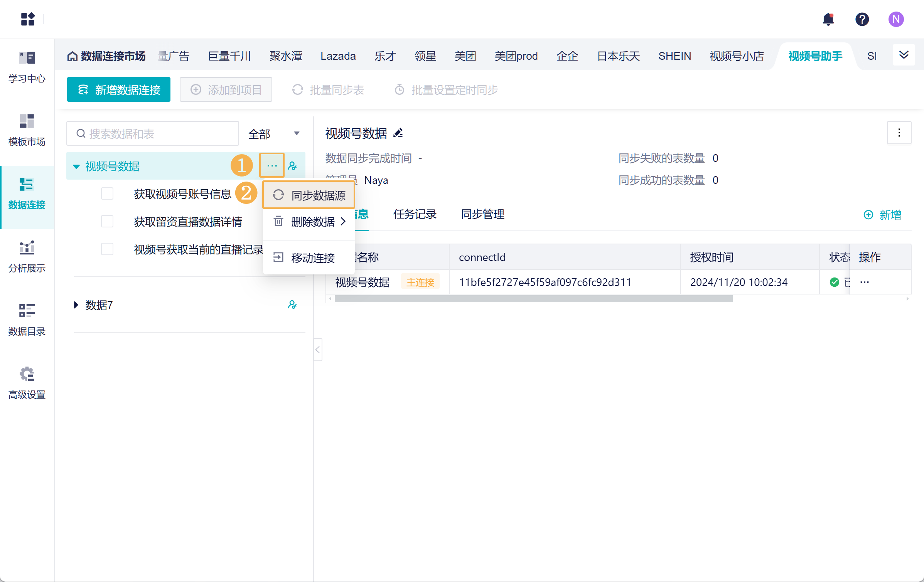Click the 新增数据连接 button
The width and height of the screenshot is (924, 582).
click(119, 90)
